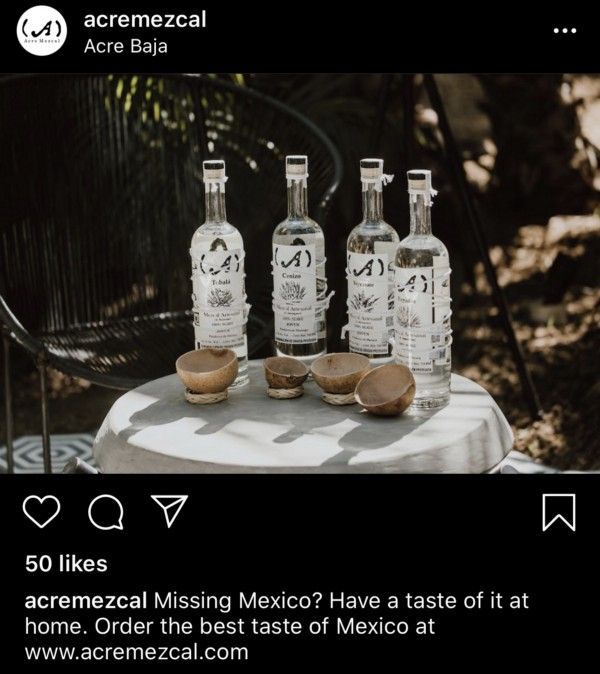Tap the Cenizo labeled mezcal bottle
This screenshot has width=600, height=674.
tap(298, 258)
